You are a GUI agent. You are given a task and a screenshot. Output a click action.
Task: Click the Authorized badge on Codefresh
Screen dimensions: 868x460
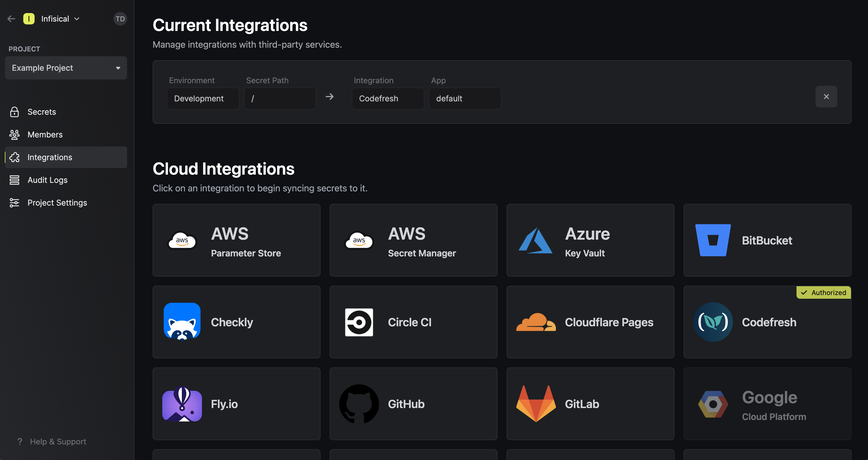click(823, 292)
